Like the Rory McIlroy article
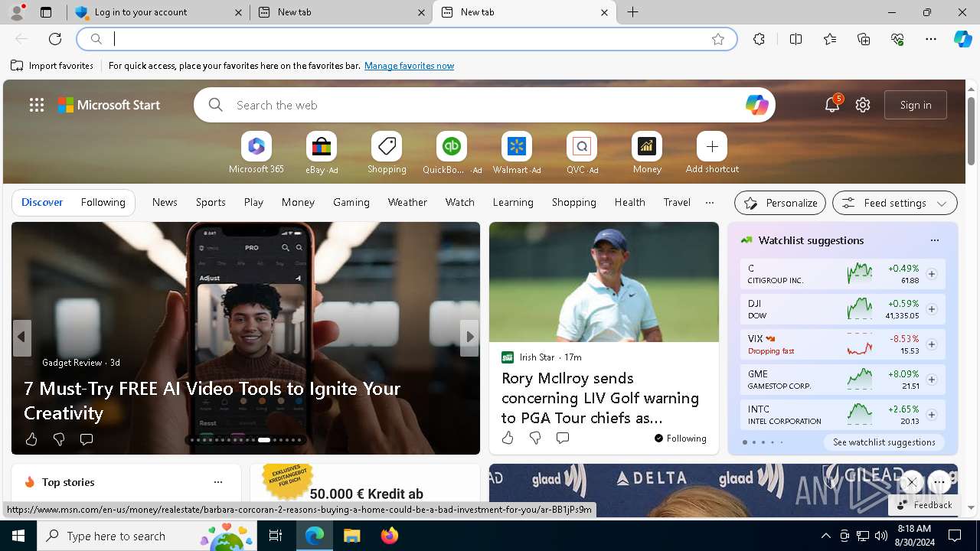 pos(508,438)
